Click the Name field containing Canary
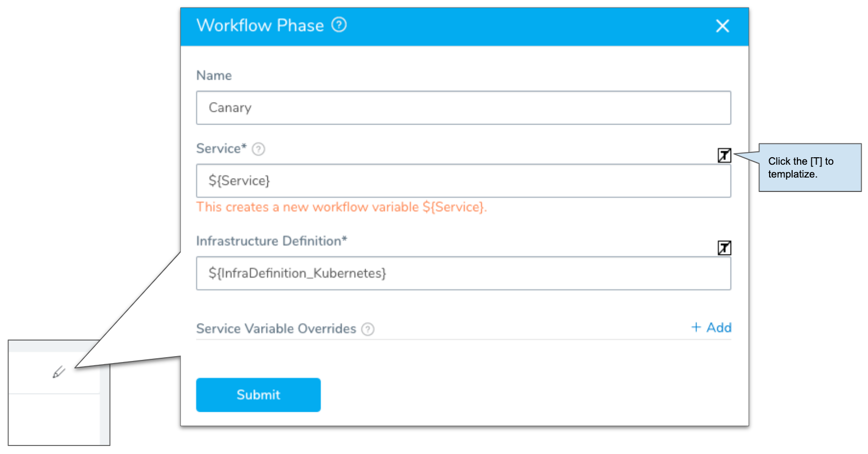 [x=463, y=107]
